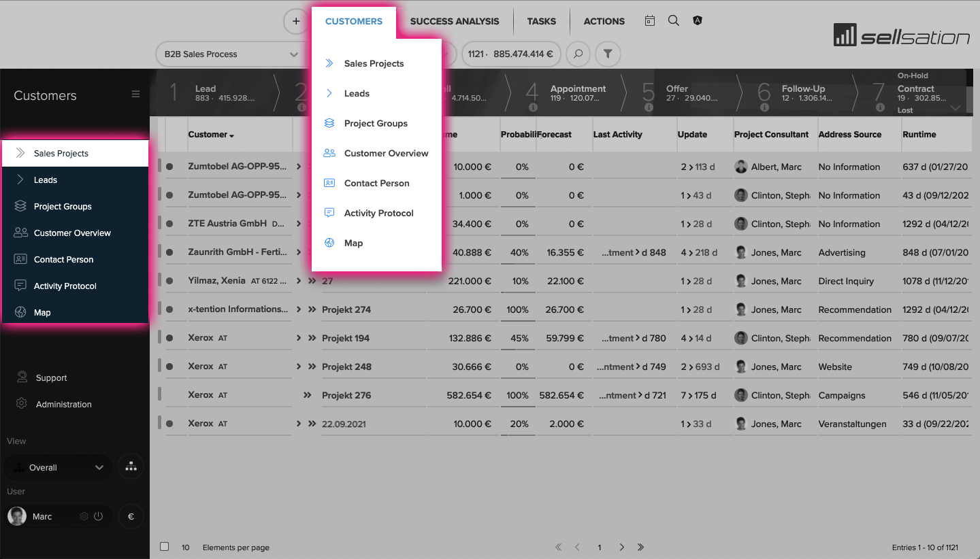Open the CUSTOMERS top tab
The image size is (980, 559).
pyautogui.click(x=354, y=21)
